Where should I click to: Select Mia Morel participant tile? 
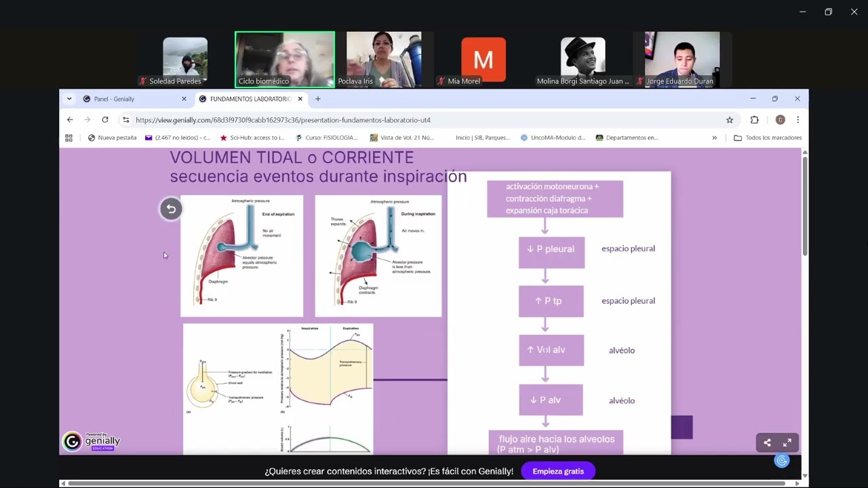pos(484,60)
